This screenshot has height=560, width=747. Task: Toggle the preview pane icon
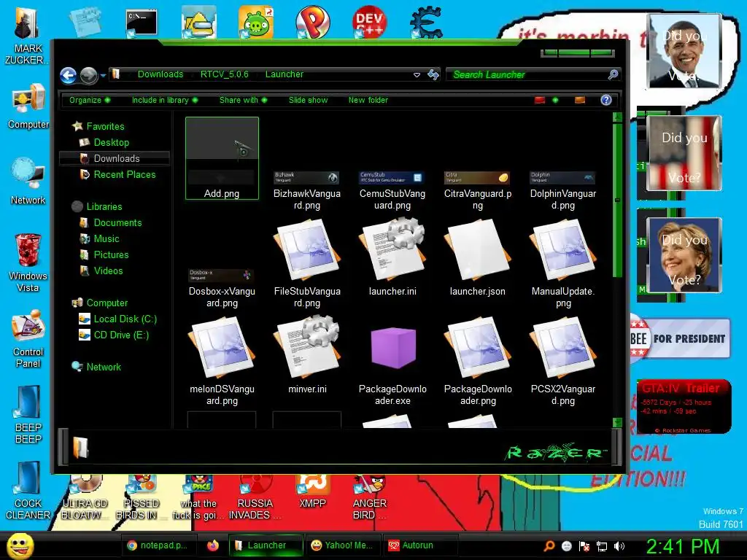coord(580,100)
